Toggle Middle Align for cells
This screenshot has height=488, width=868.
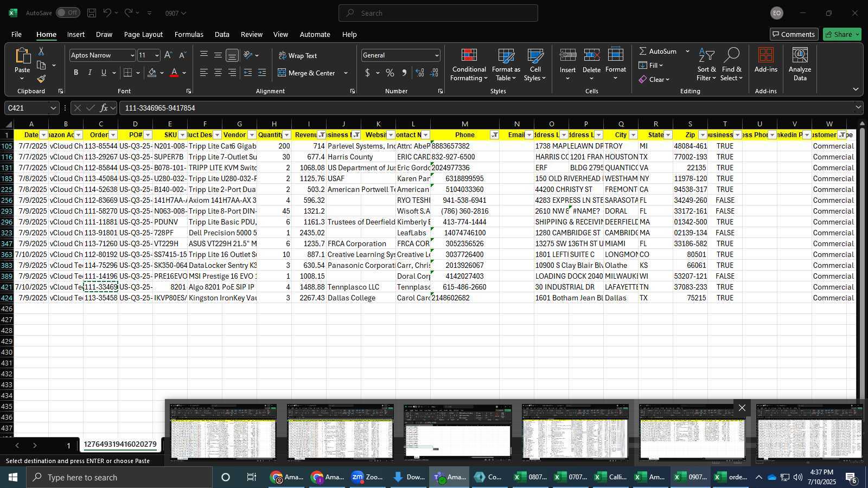218,55
